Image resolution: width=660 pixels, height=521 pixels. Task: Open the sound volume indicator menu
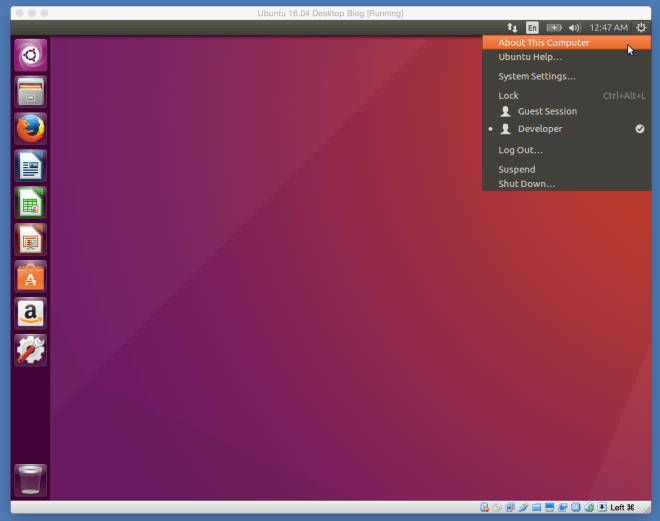(x=574, y=28)
